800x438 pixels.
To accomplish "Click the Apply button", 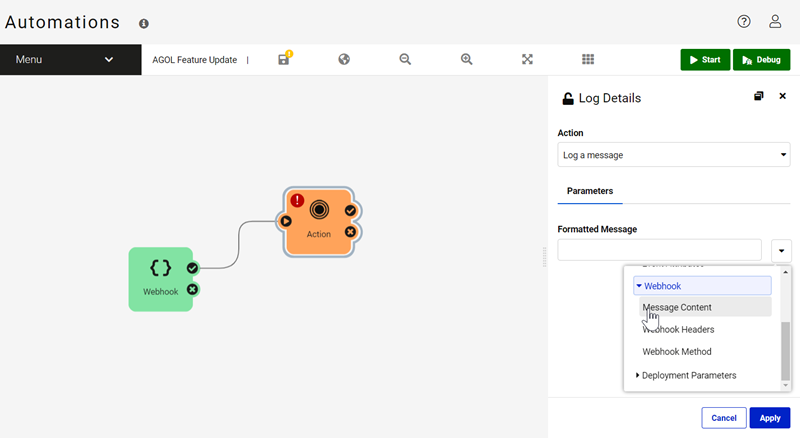I will 769,418.
